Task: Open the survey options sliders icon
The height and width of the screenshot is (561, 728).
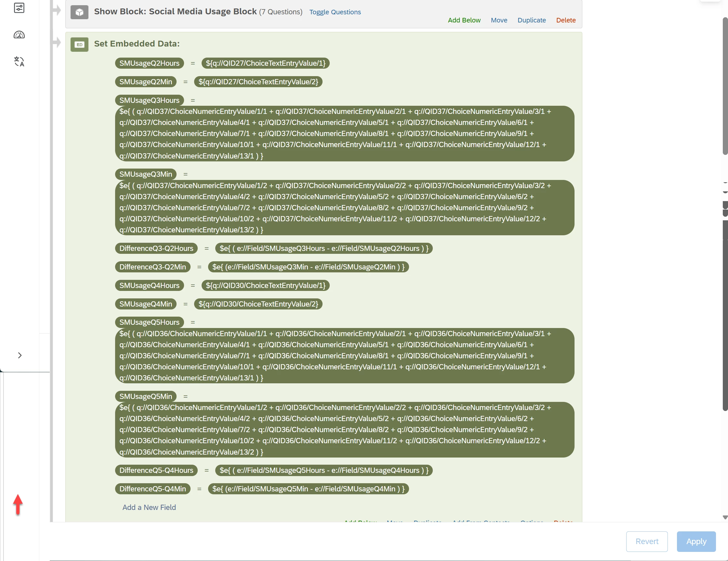Action: (x=19, y=8)
